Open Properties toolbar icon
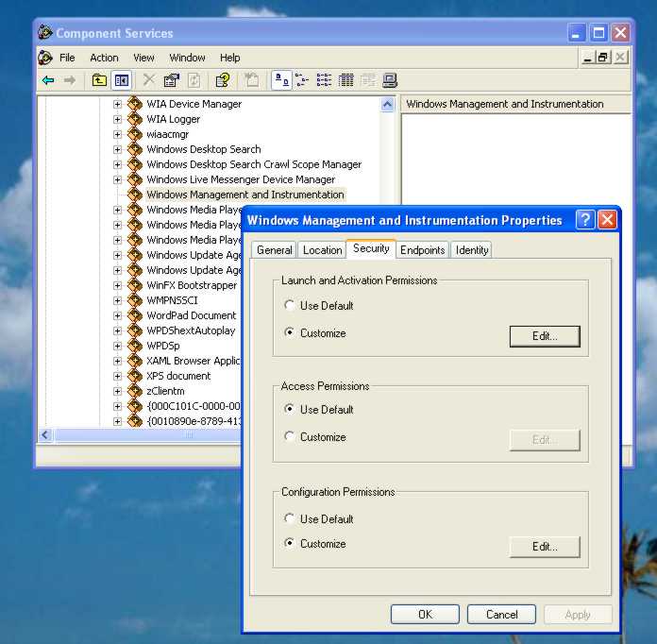 click(172, 80)
